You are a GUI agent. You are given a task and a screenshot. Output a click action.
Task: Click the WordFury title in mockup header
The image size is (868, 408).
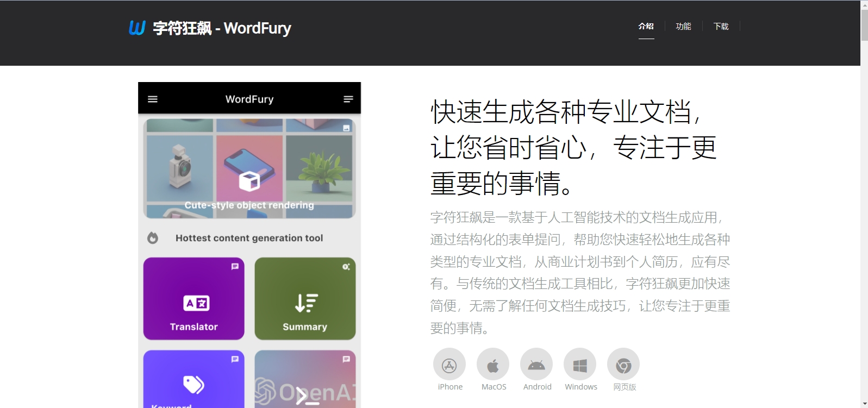pos(249,99)
